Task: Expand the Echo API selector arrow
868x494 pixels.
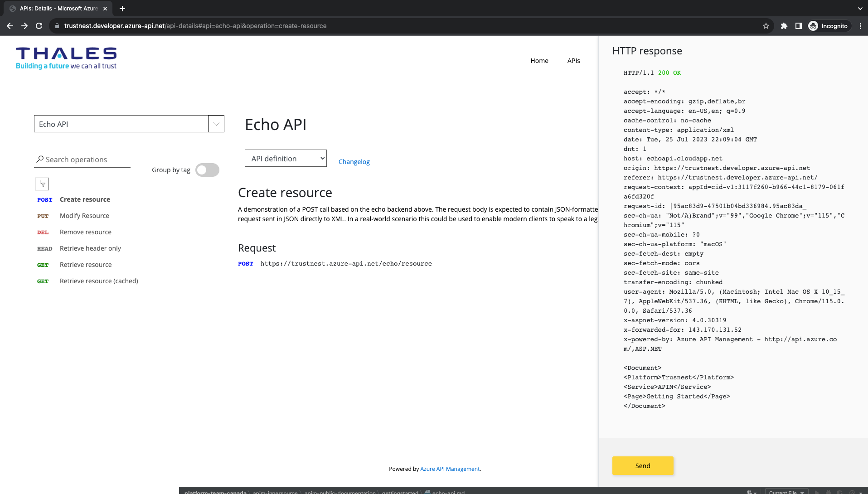Action: tap(216, 124)
